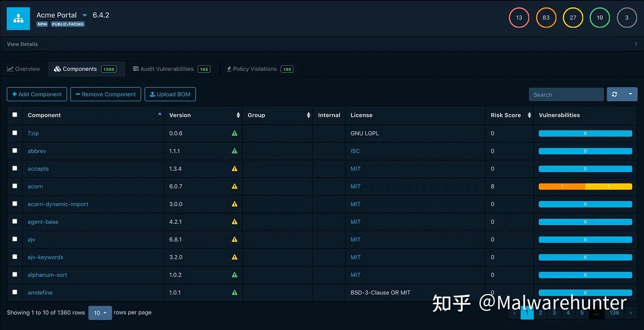
Task: Open the acorn component link
Action: coord(35,186)
